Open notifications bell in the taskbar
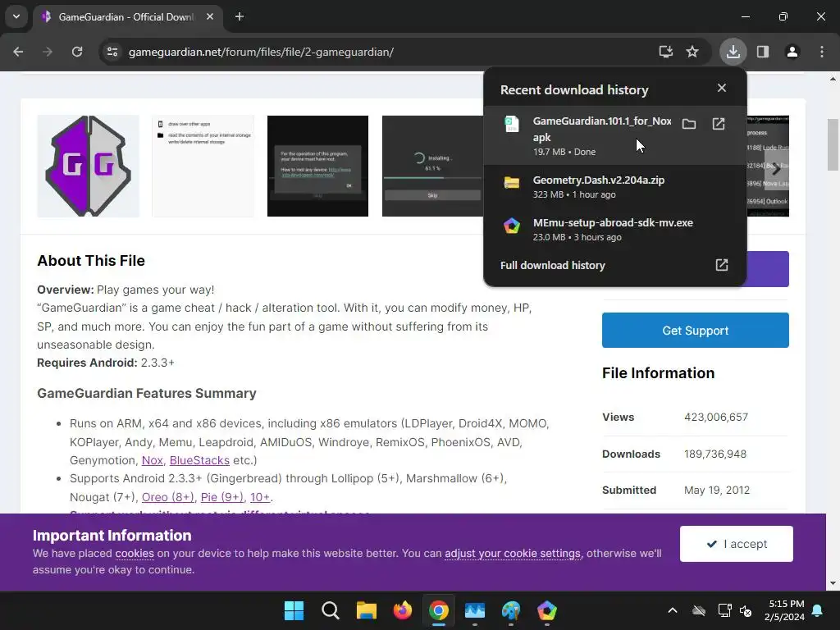The image size is (840, 630). point(818,610)
